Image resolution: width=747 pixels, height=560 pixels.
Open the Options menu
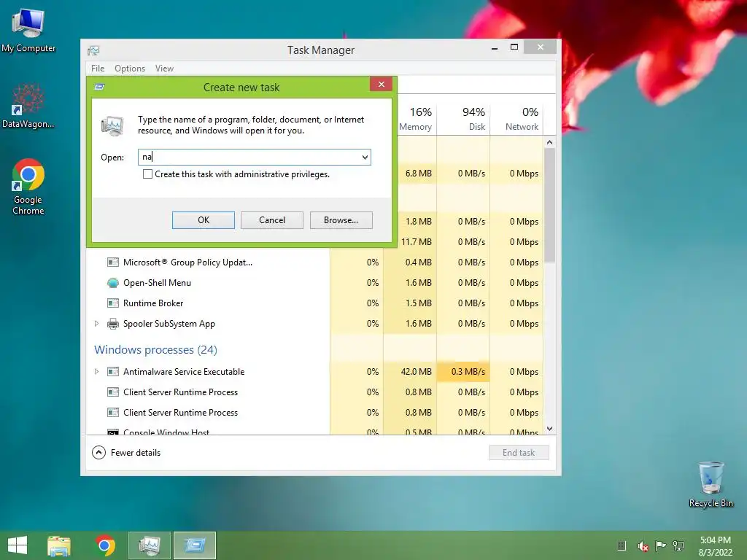(130, 69)
